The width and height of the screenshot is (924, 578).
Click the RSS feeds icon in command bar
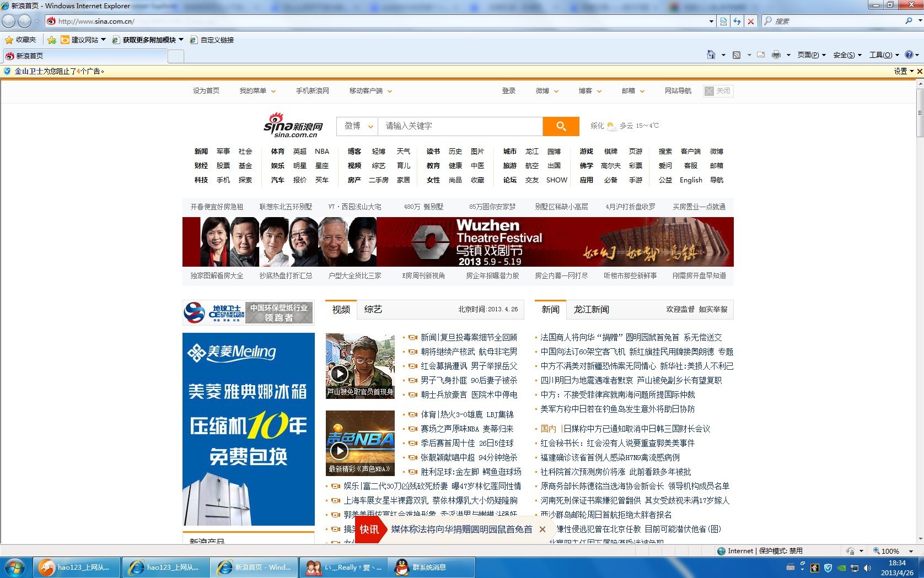(x=736, y=55)
